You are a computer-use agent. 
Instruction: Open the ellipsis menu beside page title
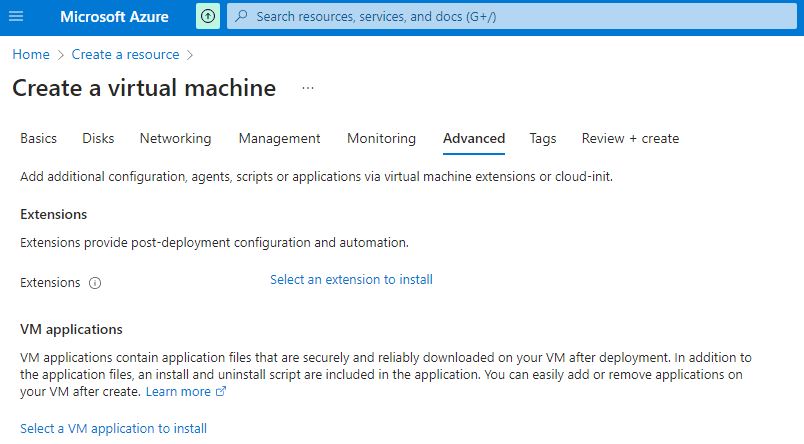coord(308,88)
